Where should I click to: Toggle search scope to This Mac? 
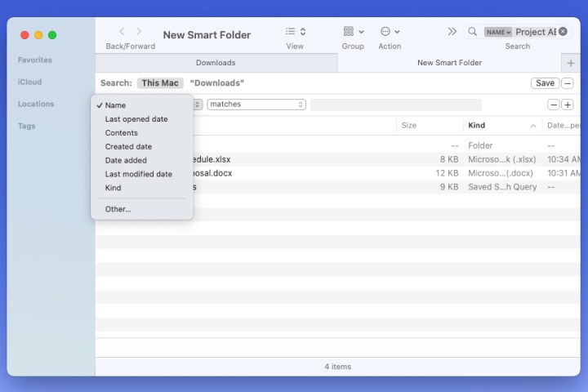(160, 83)
